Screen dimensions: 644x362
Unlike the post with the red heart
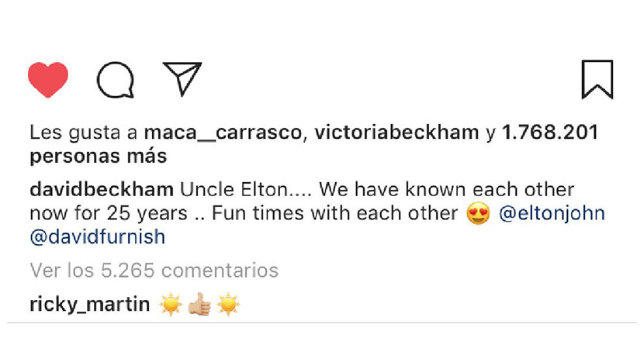(x=48, y=79)
